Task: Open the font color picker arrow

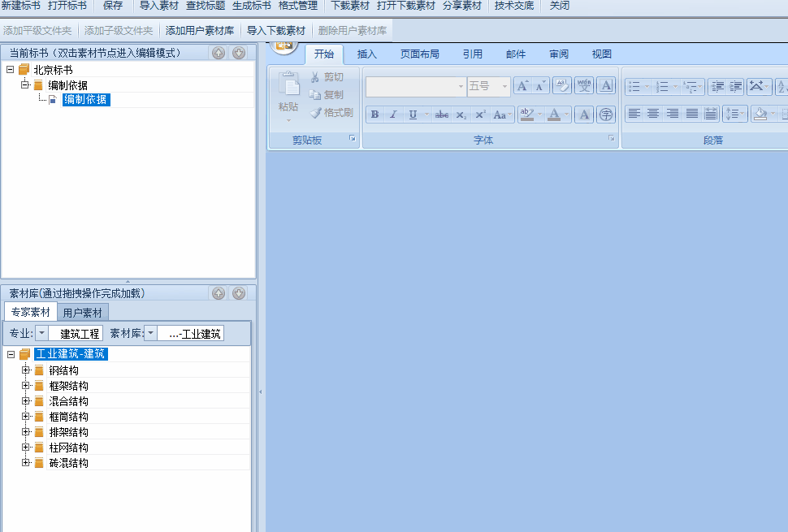Action: tap(566, 115)
